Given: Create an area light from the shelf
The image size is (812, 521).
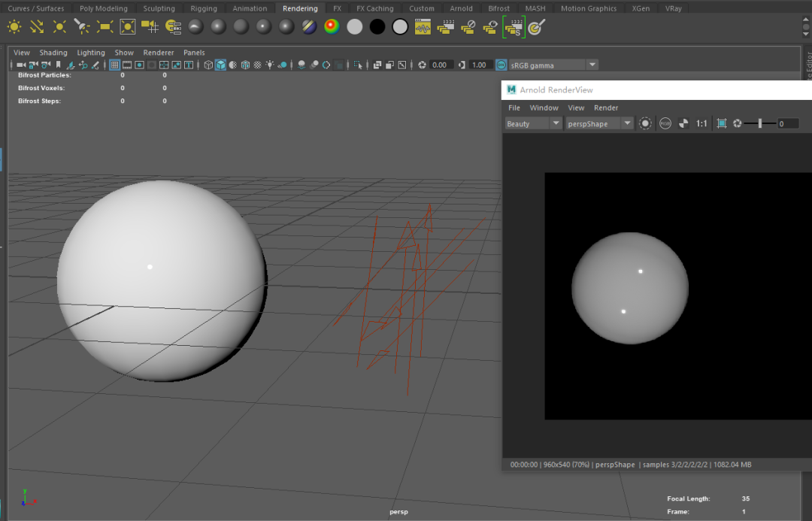Looking at the screenshot, I should (x=105, y=27).
